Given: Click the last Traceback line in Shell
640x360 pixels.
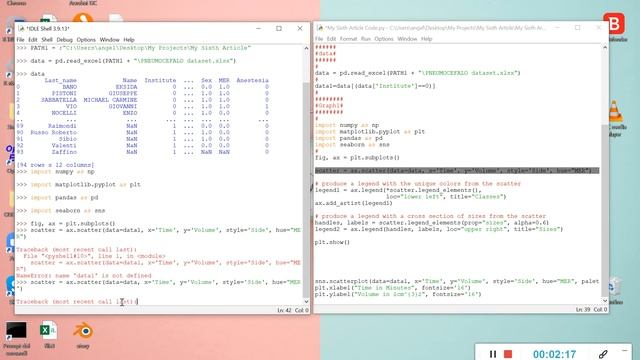Looking at the screenshot, I should (x=77, y=302).
